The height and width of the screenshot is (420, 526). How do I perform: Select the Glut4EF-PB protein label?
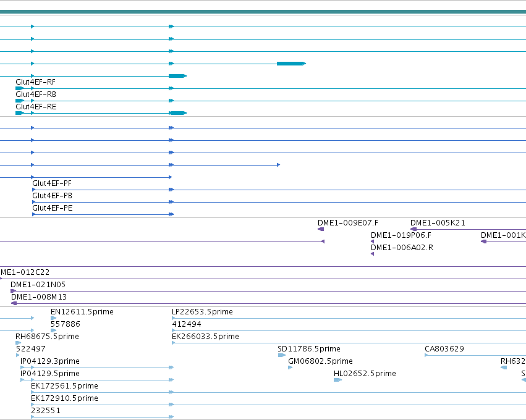(53, 196)
